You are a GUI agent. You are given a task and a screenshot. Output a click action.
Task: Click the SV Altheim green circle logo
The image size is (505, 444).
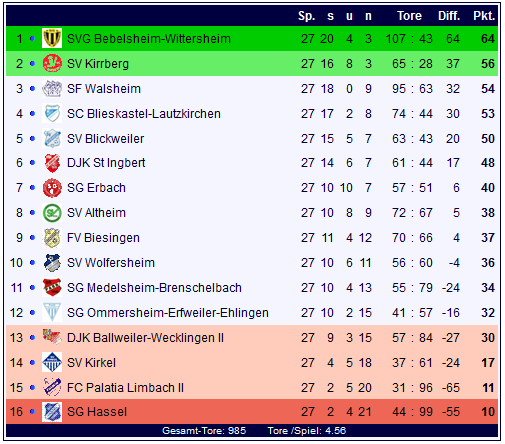pyautogui.click(x=52, y=213)
